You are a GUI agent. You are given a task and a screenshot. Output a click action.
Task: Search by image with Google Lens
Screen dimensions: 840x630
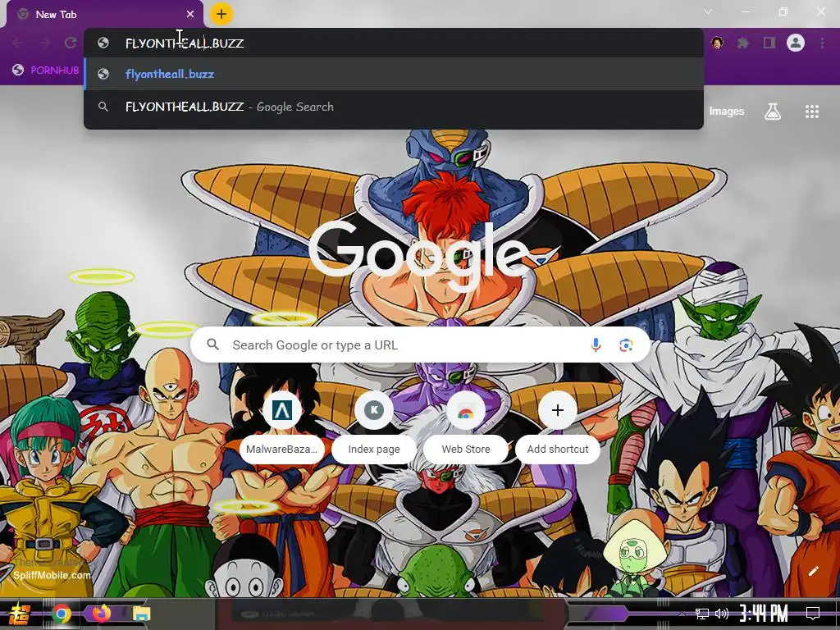[626, 345]
